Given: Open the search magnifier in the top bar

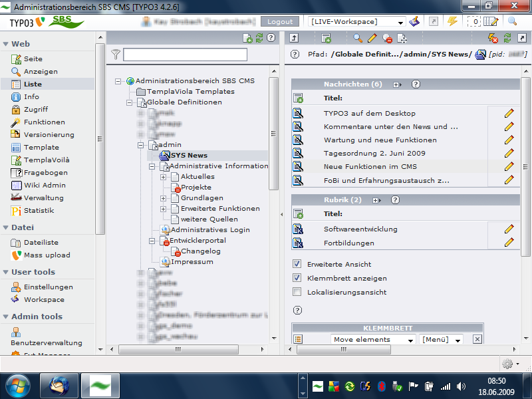Looking at the screenshot, I should [512, 21].
